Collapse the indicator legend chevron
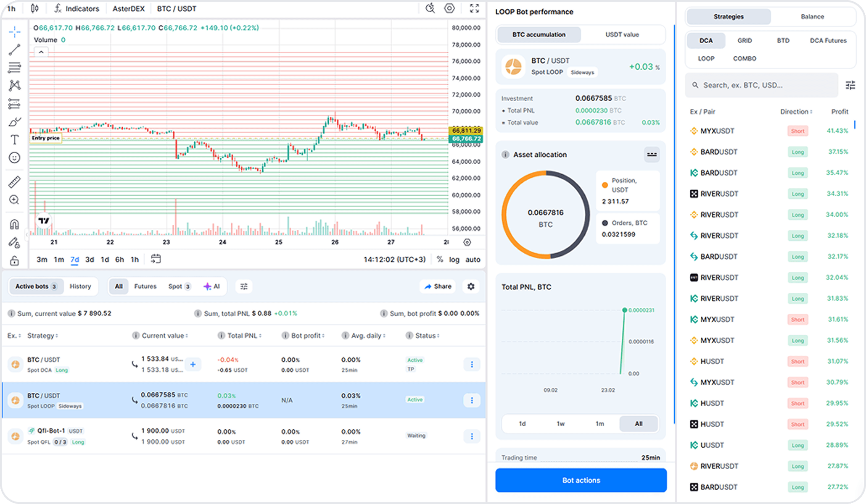Viewport: 866px width, 504px height. tap(41, 52)
